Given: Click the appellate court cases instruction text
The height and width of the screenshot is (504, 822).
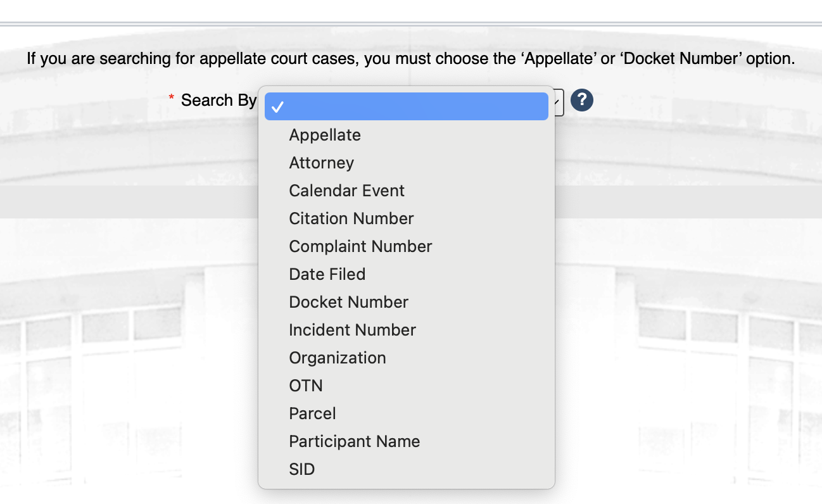Looking at the screenshot, I should (x=410, y=60).
